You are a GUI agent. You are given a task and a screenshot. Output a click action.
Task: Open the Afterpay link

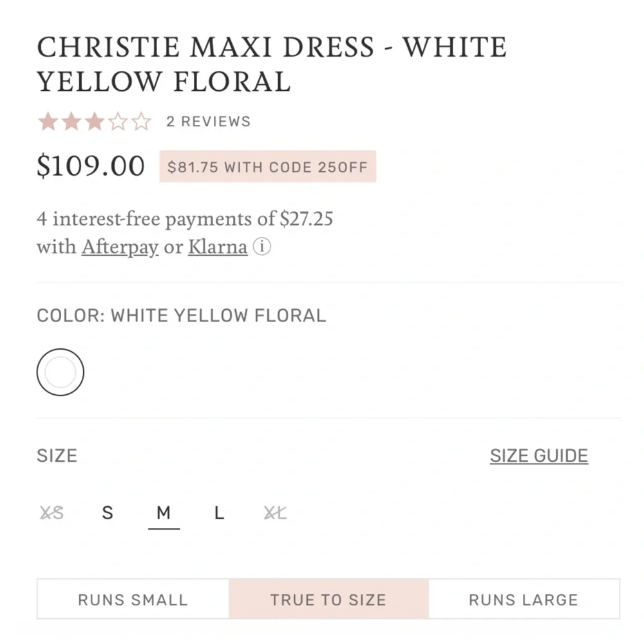120,247
